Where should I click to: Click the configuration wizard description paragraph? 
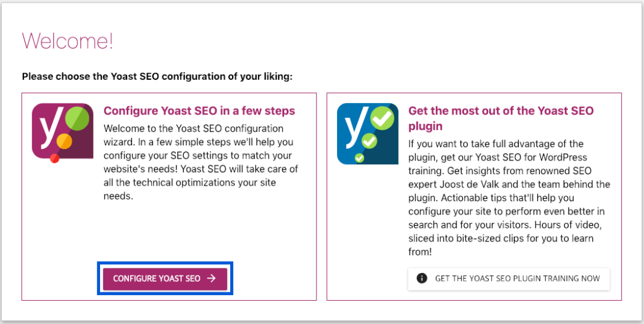click(x=200, y=162)
